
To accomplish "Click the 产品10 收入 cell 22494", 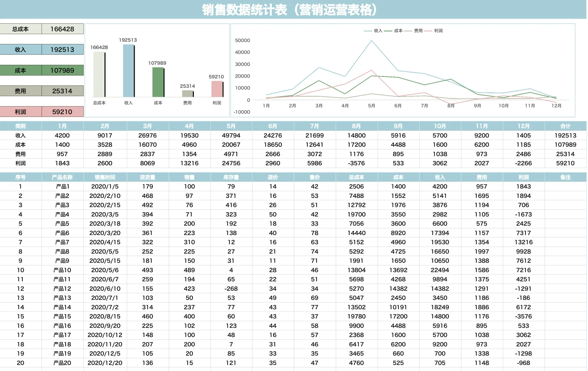I will pos(440,270).
